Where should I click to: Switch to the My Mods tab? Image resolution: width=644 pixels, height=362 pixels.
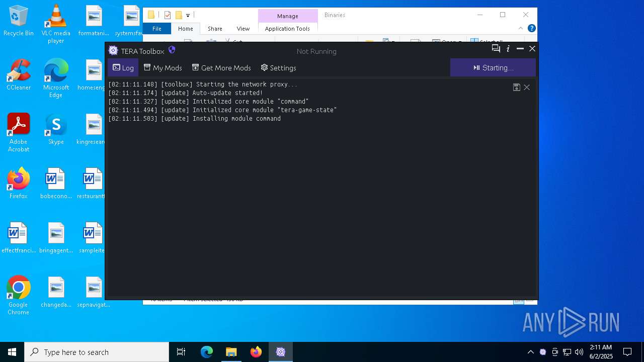[163, 68]
